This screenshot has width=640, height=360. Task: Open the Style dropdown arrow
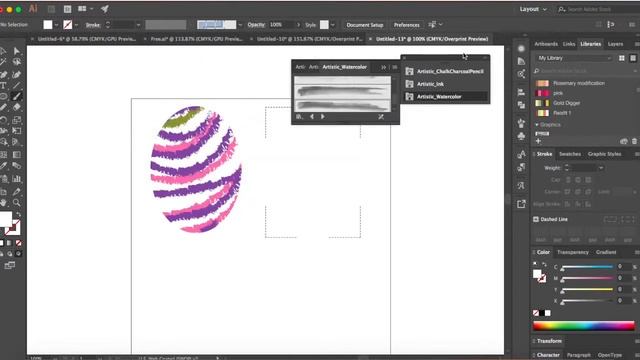[x=333, y=25]
